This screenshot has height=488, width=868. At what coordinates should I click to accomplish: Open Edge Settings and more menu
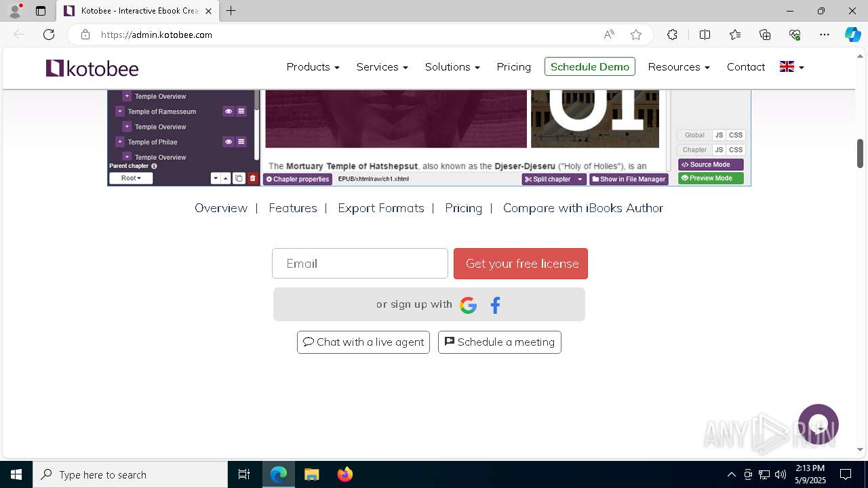[825, 35]
